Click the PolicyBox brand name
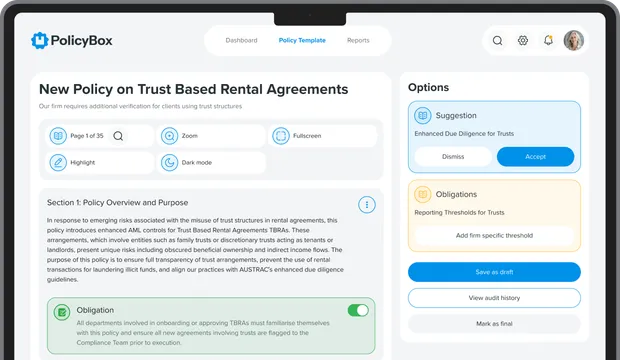Viewport: 620px width, 360px height. pyautogui.click(x=81, y=40)
